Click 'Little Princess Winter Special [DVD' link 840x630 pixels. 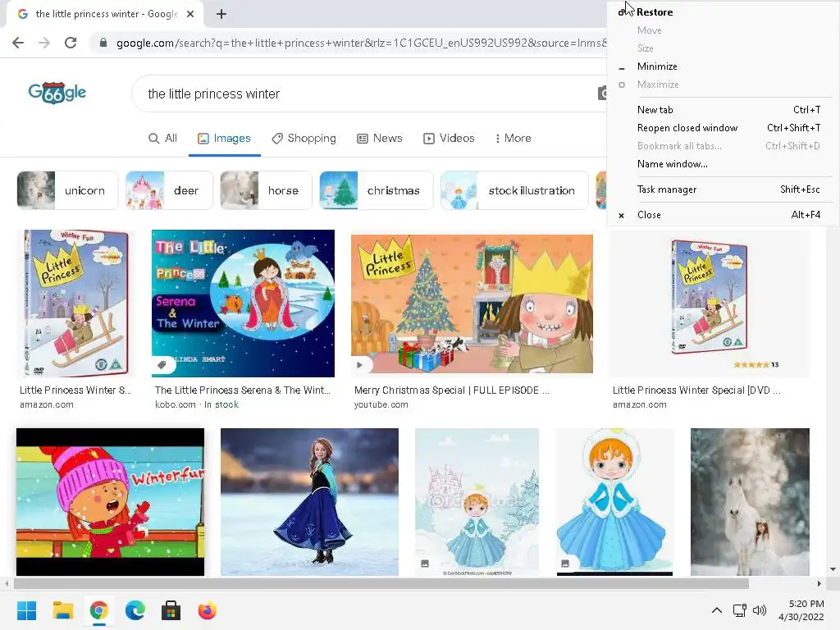(696, 390)
